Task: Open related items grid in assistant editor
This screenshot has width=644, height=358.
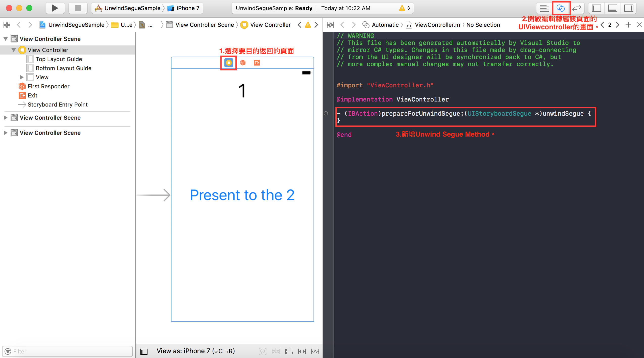Action: (330, 25)
